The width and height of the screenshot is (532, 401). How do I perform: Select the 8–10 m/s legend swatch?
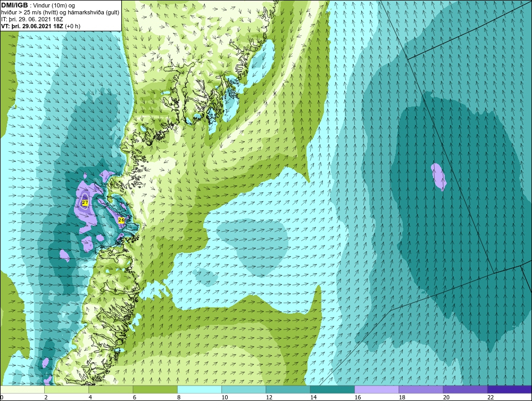coord(199,389)
